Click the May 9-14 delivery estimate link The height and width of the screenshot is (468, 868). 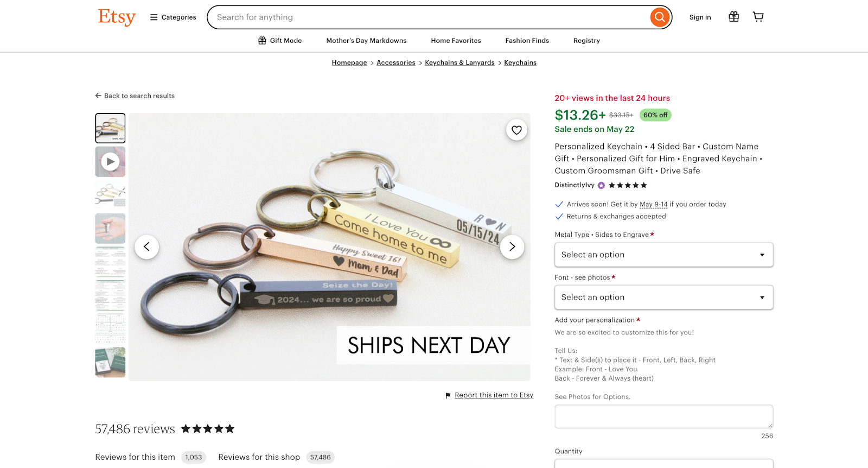pyautogui.click(x=653, y=204)
